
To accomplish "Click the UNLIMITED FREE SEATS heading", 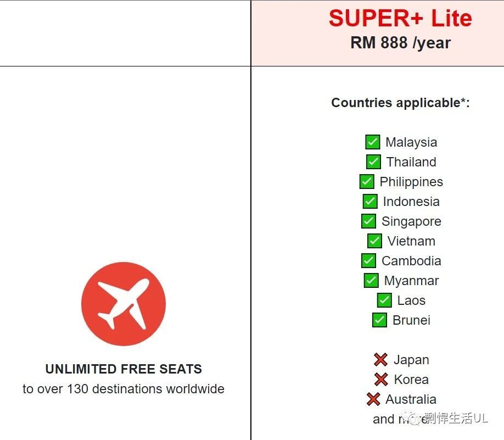I will coord(124,369).
